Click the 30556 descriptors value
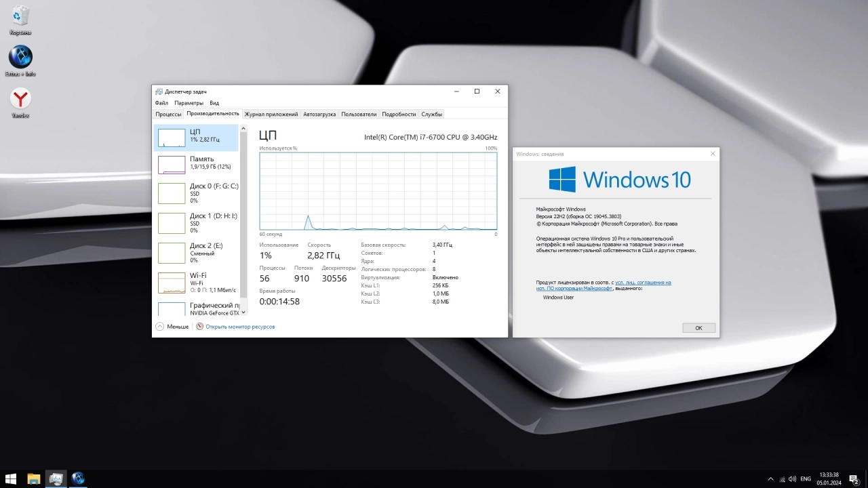The height and width of the screenshot is (488, 868). (x=334, y=279)
